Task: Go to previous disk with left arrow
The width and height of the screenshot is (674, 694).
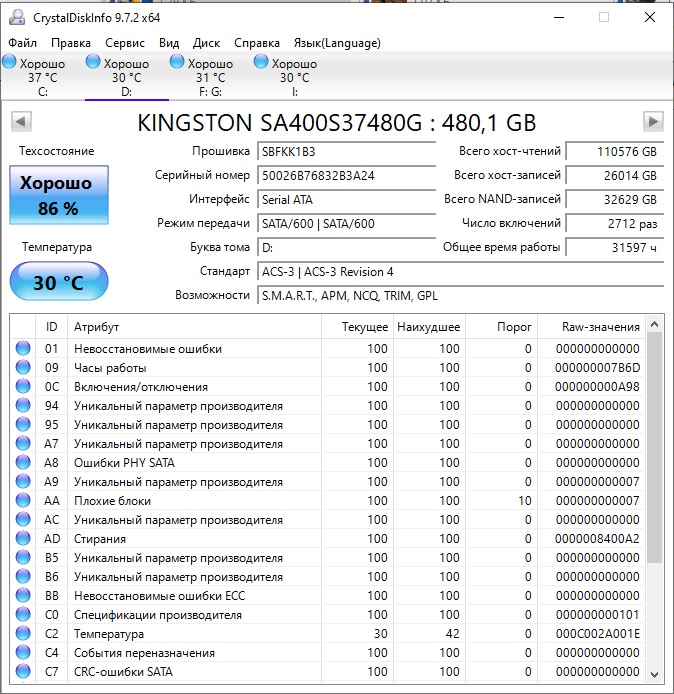Action: tap(21, 122)
